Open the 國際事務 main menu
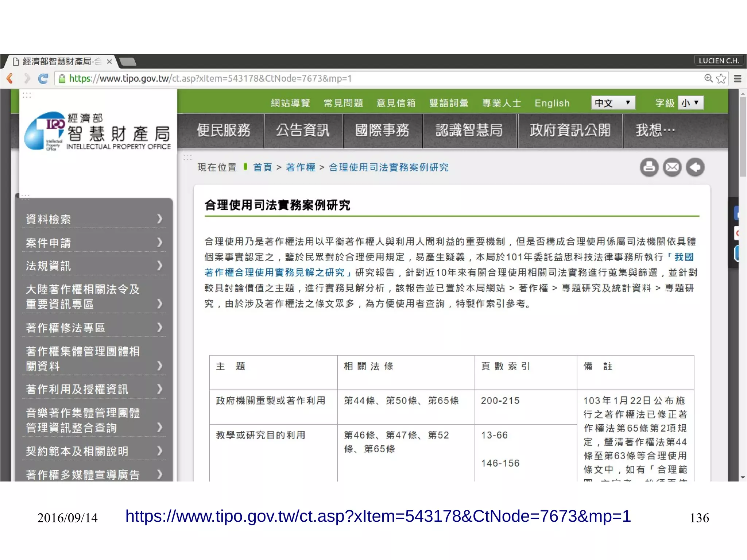 pyautogui.click(x=382, y=130)
